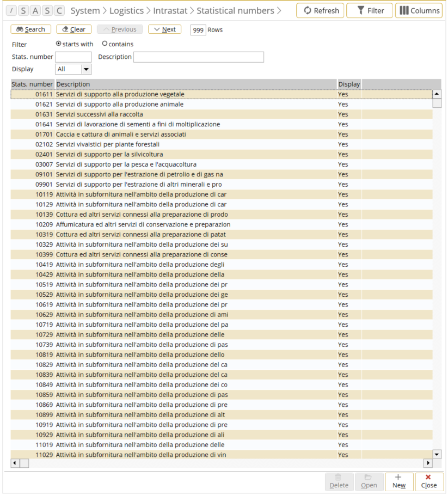Click the vertical scrollbar down arrow
The image size is (448, 495).
tap(437, 455)
